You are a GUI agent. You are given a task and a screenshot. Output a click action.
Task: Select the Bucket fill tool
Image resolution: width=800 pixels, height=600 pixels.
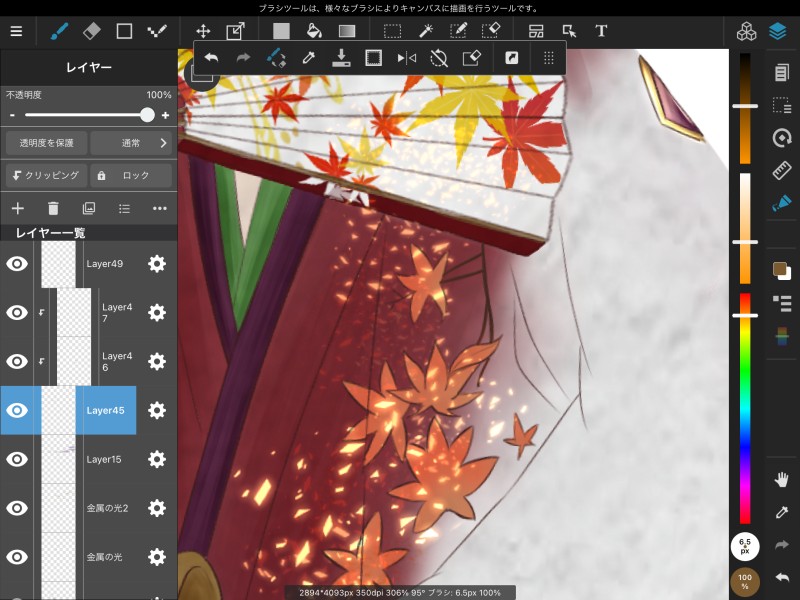click(314, 31)
